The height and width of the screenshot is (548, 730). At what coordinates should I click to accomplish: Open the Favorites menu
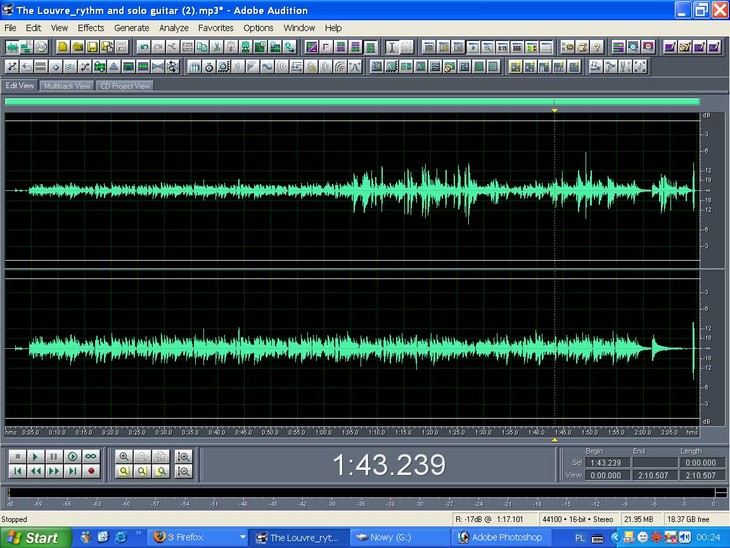coord(216,28)
